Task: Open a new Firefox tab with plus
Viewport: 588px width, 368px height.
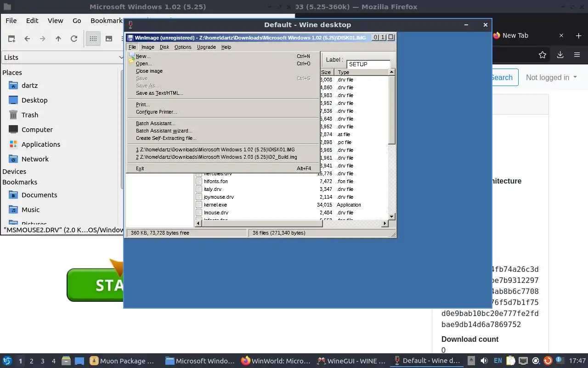Action: tap(578, 35)
